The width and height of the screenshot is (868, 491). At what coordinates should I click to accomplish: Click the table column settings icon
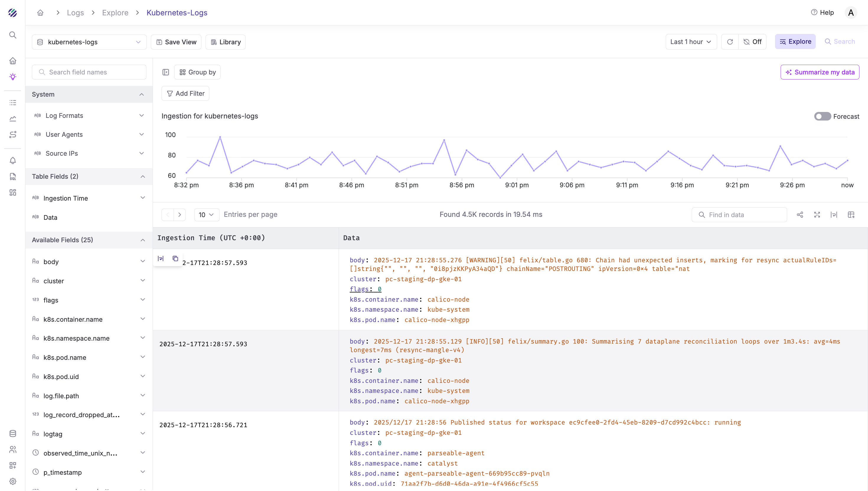click(851, 215)
